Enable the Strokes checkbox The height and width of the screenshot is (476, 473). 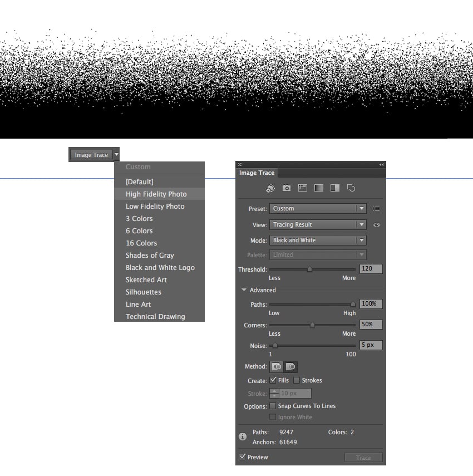(x=297, y=380)
